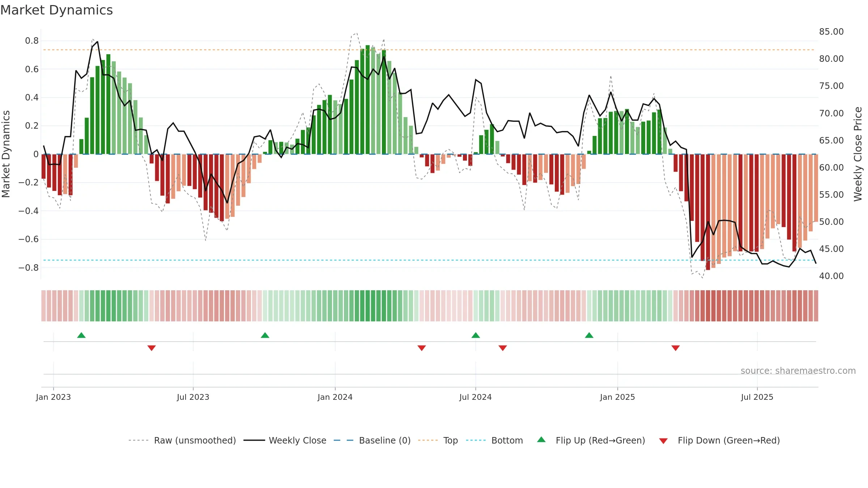
Task: Click the Jan 2025 x-axis label
Action: (x=618, y=397)
